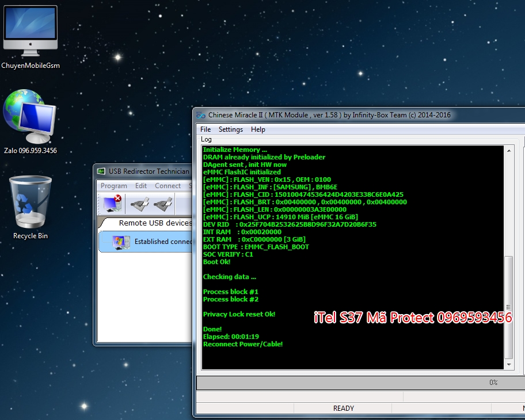Viewport: 525px width, 420px height.
Task: Click the 0% progress bar
Action: click(x=360, y=383)
